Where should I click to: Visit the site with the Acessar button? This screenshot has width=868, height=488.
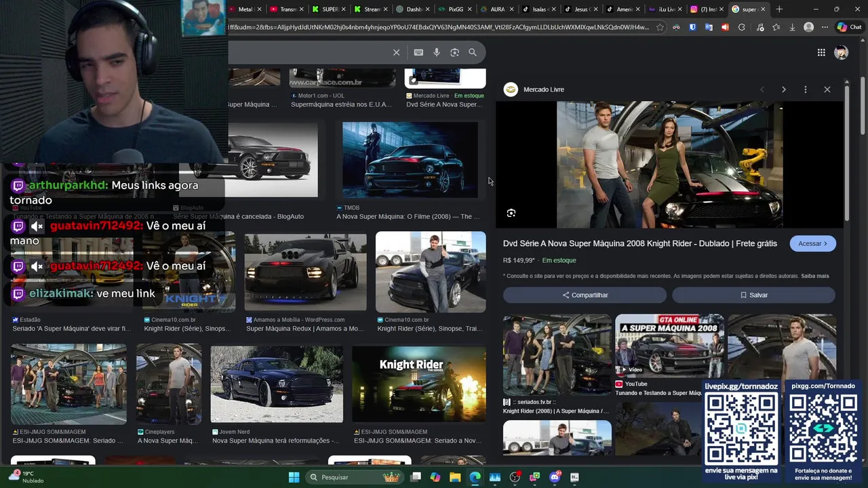coord(812,243)
